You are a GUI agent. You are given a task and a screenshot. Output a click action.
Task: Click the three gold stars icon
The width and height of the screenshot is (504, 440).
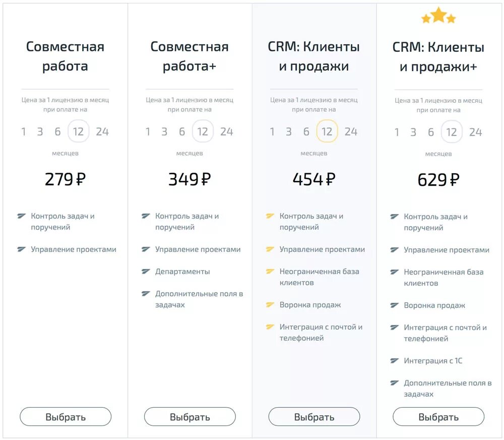point(438,16)
